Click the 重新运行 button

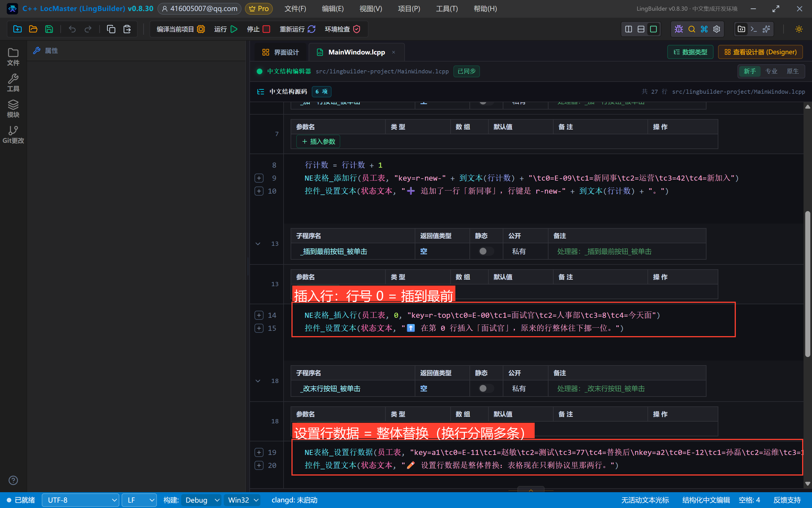point(297,29)
